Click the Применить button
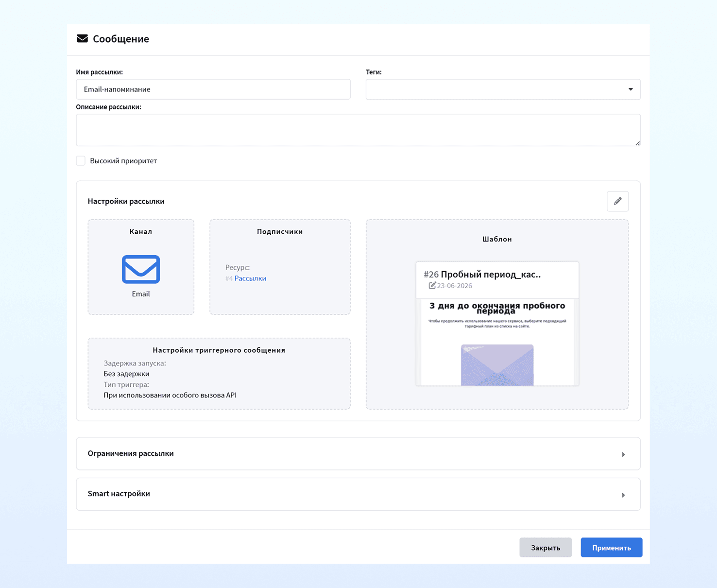The width and height of the screenshot is (717, 588). (611, 548)
